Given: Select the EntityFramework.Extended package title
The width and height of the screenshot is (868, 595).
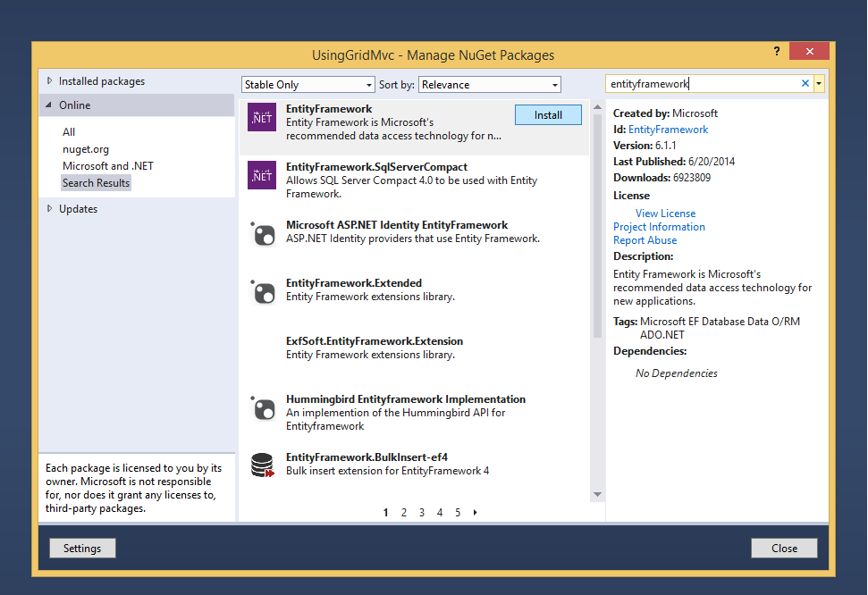Looking at the screenshot, I should click(354, 283).
